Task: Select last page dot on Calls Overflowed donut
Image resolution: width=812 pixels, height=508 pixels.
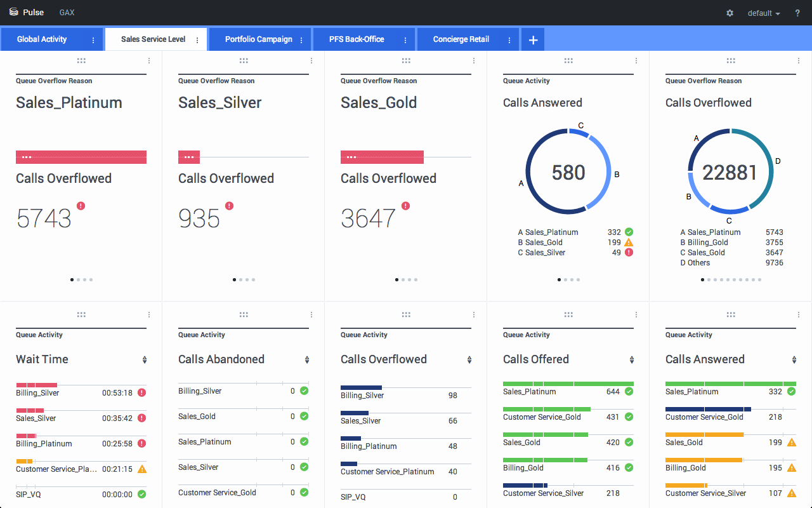Action: point(759,279)
